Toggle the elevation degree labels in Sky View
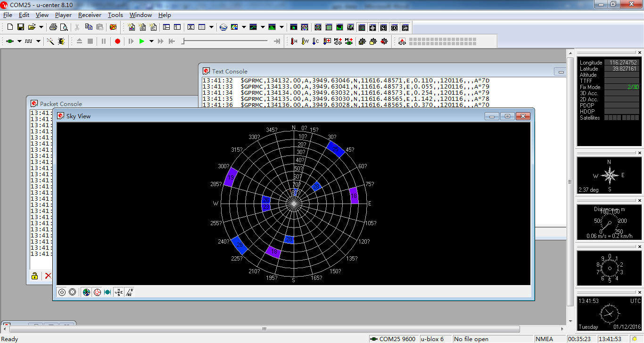This screenshot has width=644, height=343. click(130, 292)
